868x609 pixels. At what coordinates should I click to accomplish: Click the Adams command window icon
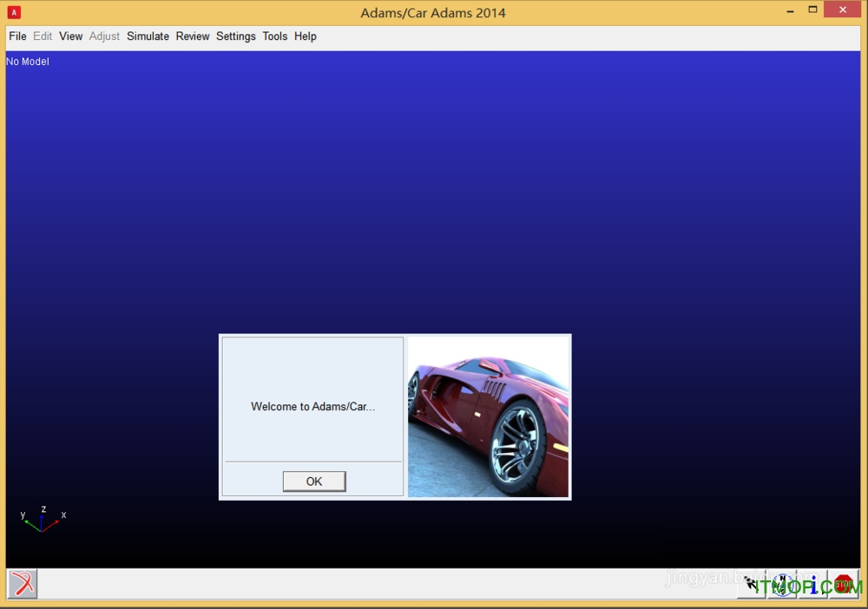[23, 584]
